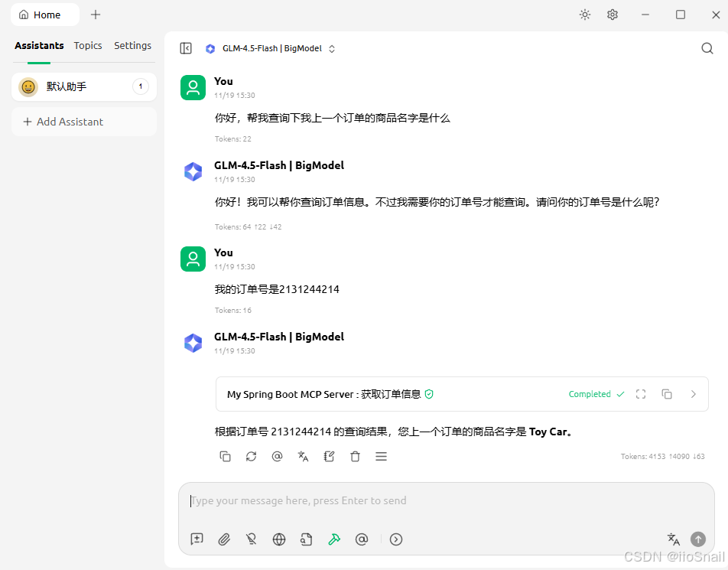Copy the MCP tool call result
The height and width of the screenshot is (570, 728).
667,394
